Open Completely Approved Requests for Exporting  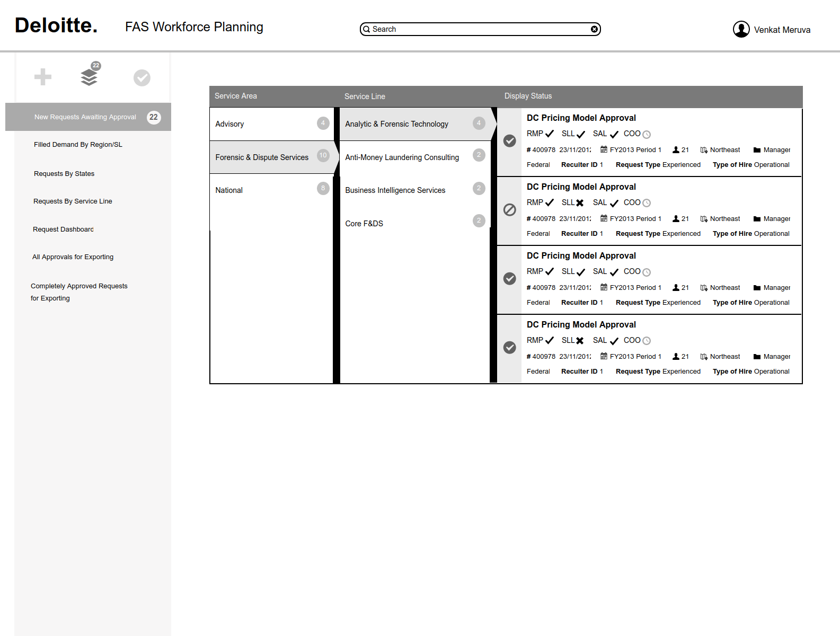[x=79, y=292]
